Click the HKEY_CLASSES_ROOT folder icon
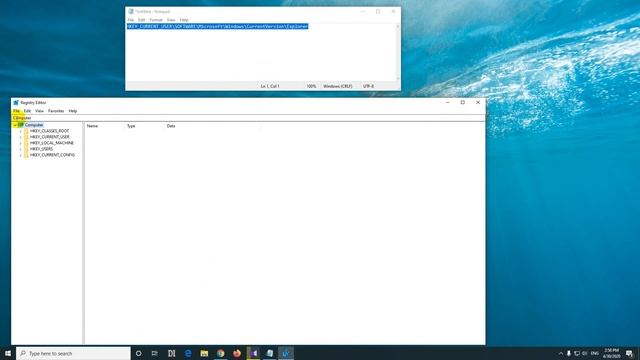Image resolution: width=640 pixels, height=360 pixels. tap(26, 131)
